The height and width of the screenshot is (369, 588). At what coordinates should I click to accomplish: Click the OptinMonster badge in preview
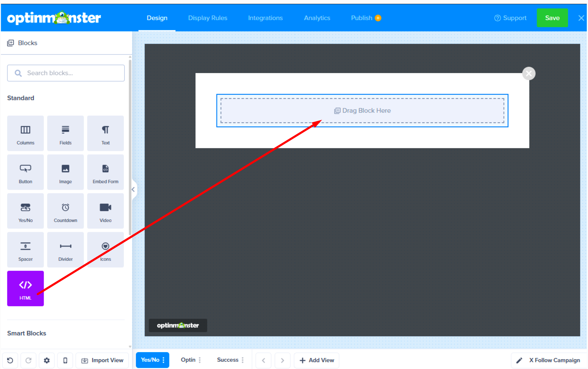pyautogui.click(x=178, y=325)
